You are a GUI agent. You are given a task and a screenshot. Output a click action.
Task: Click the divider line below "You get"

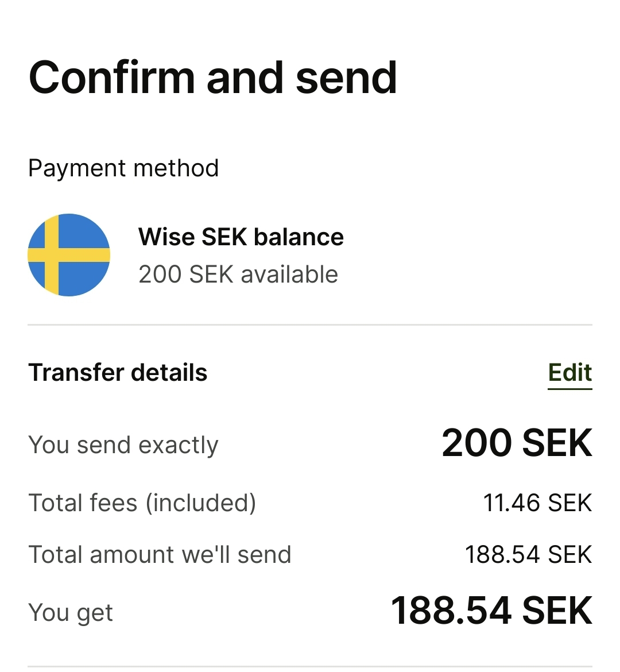[x=310, y=666]
